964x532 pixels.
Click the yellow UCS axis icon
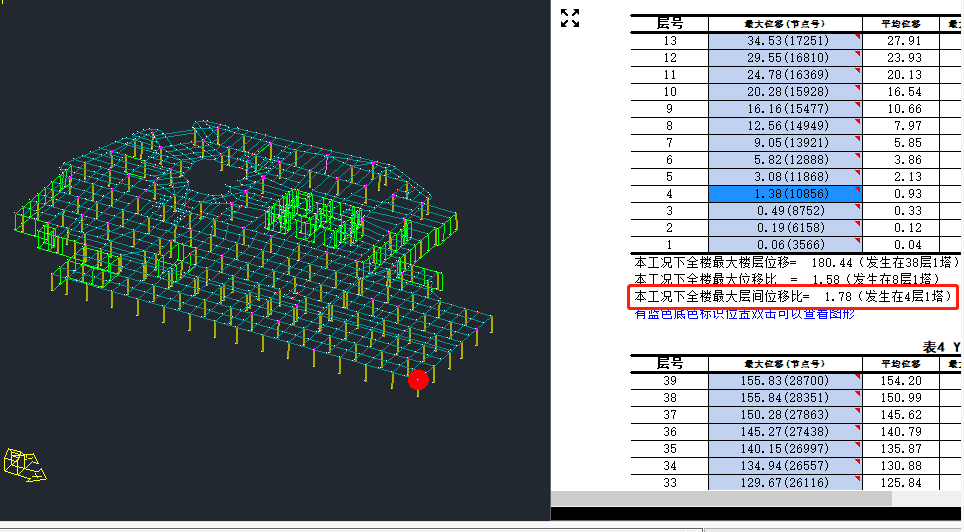pyautogui.click(x=22, y=462)
